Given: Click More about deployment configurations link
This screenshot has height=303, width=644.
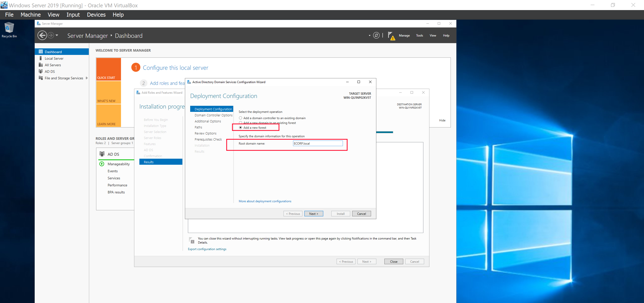Looking at the screenshot, I should (x=265, y=201).
